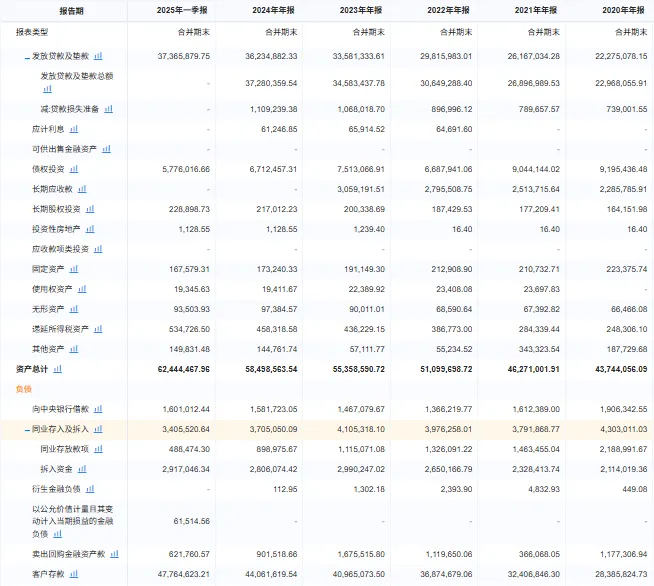Image resolution: width=654 pixels, height=586 pixels.
Task: Select loans value 37,365,879.75
Action: coord(184,56)
